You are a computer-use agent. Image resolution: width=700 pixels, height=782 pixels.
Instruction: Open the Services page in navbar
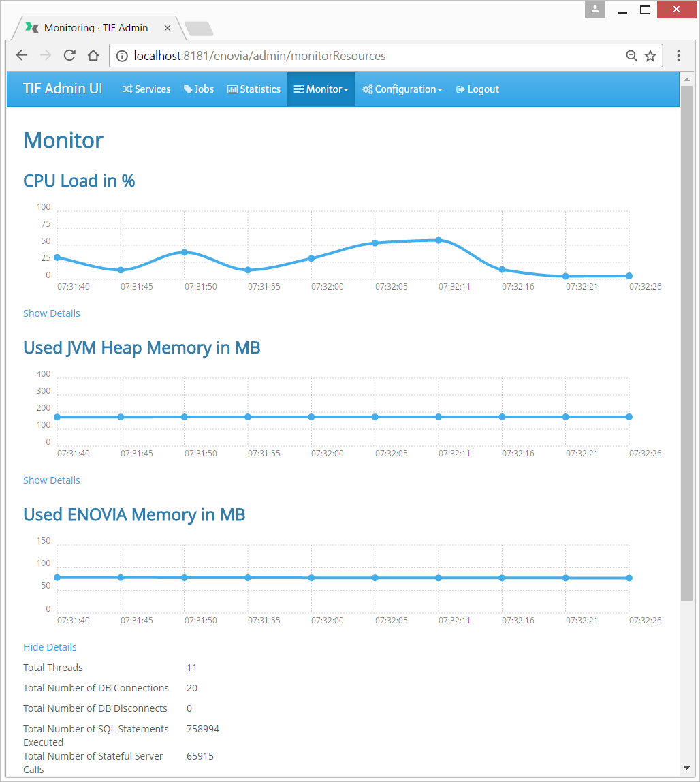tap(146, 89)
